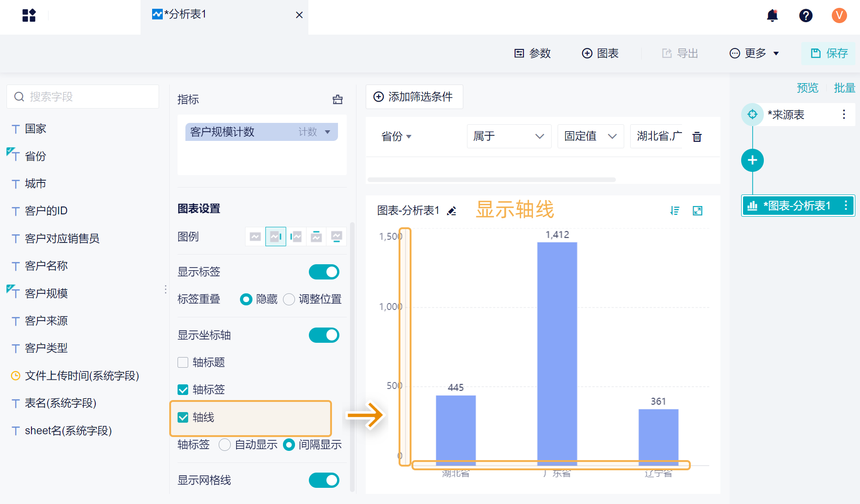Image resolution: width=860 pixels, height=504 pixels.
Task: Toggle the 显示标签 switch
Action: (324, 272)
